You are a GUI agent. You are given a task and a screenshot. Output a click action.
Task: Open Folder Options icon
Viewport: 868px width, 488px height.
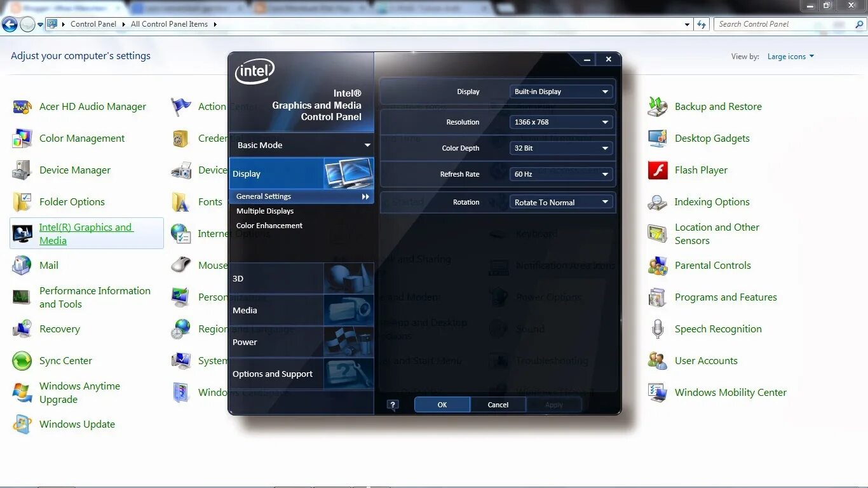coord(22,202)
